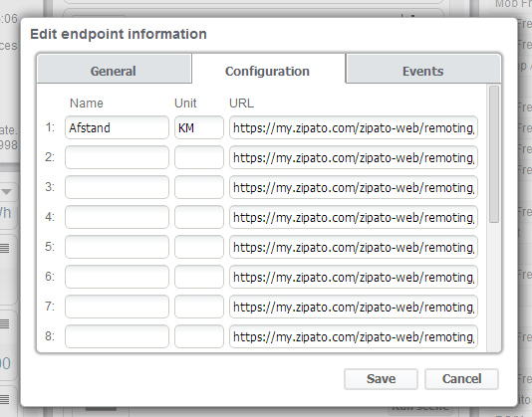
Task: Click the URL field in row 8
Action: click(x=354, y=336)
